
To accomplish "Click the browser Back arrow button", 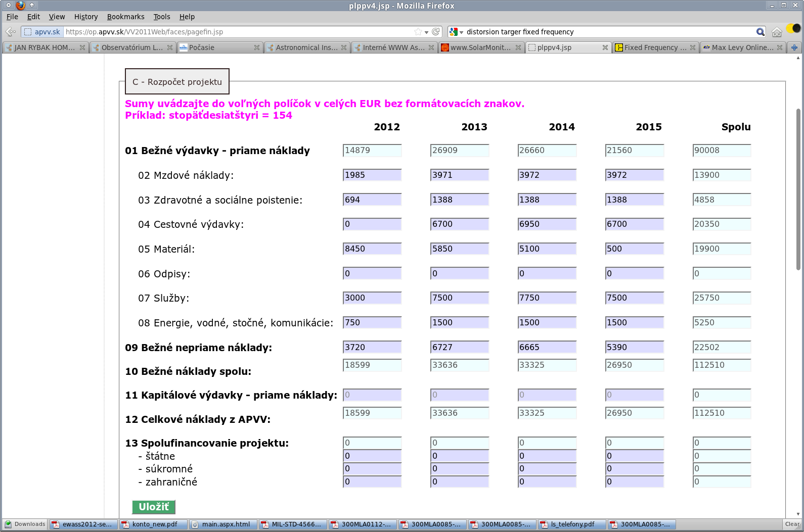I will pyautogui.click(x=10, y=32).
